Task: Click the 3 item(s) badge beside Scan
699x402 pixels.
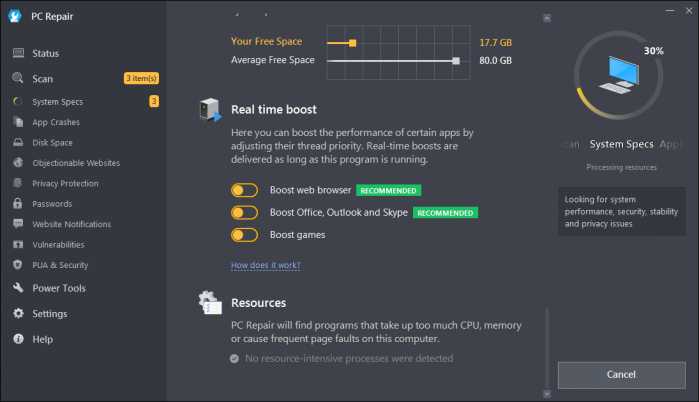Action: (141, 78)
